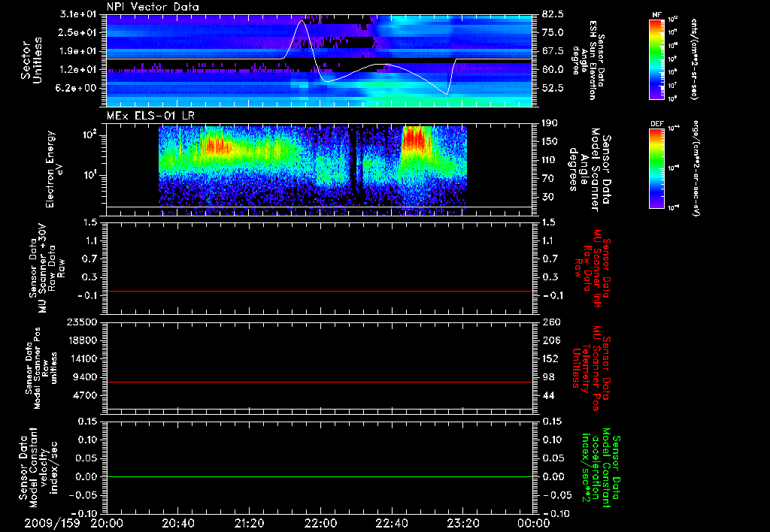Click the 30 scanner angle axis value
This screenshot has width=770, height=532.
point(548,198)
